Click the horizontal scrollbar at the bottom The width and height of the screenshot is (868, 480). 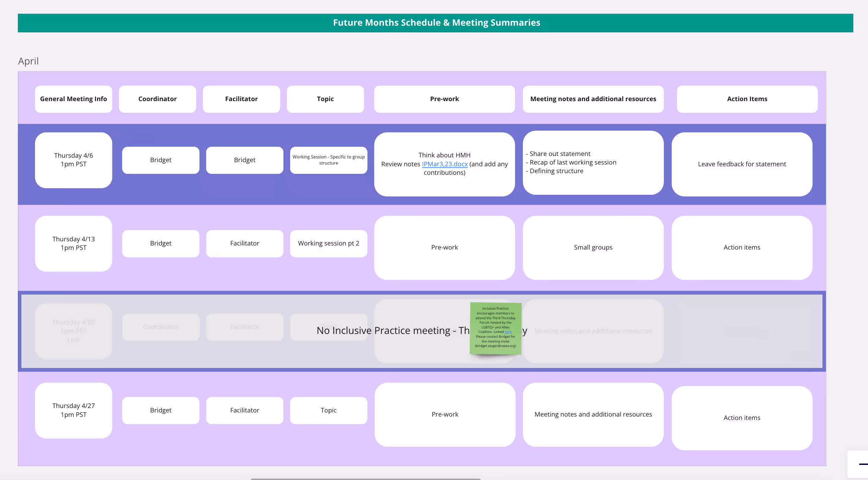(x=366, y=479)
